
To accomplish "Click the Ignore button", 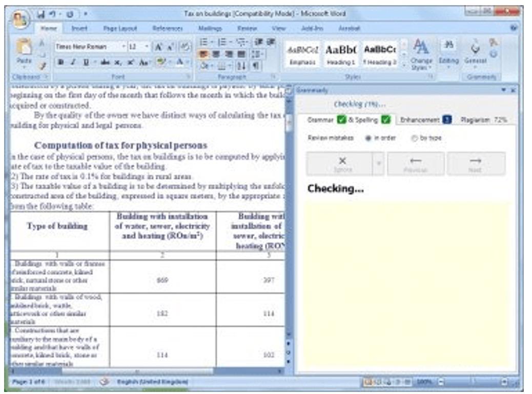I will coord(340,163).
